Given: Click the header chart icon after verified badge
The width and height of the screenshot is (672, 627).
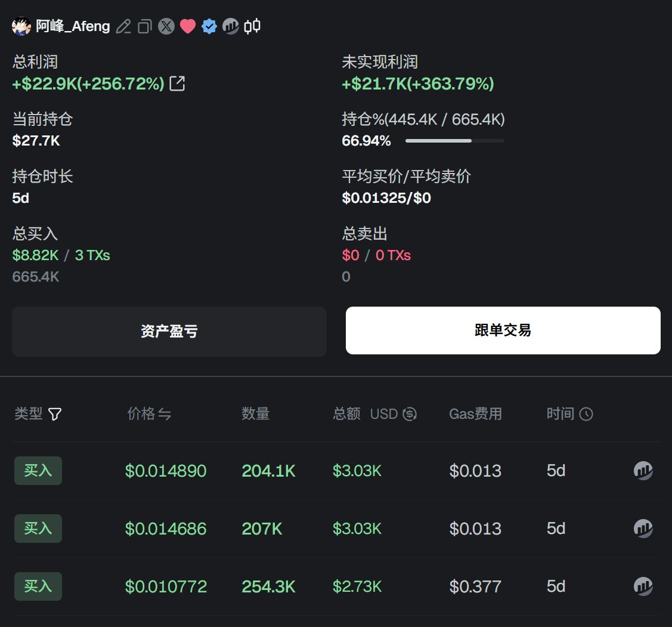Looking at the screenshot, I should (x=230, y=26).
